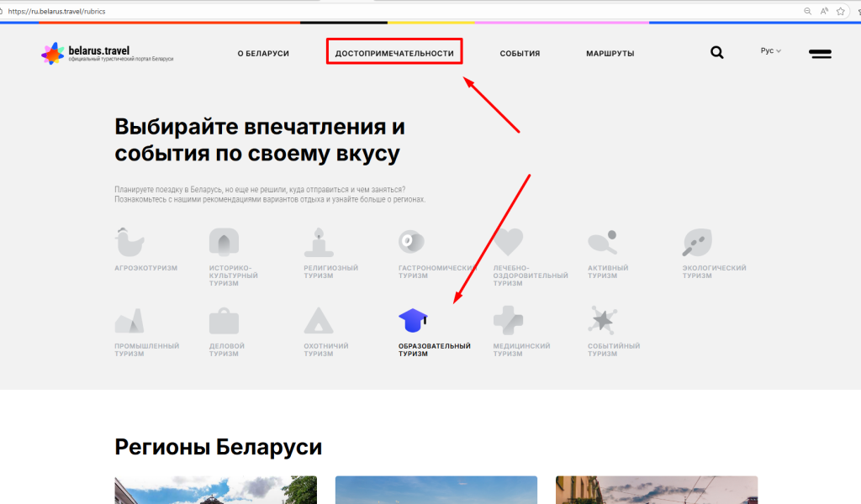Choose the health tourism heart icon

click(508, 242)
